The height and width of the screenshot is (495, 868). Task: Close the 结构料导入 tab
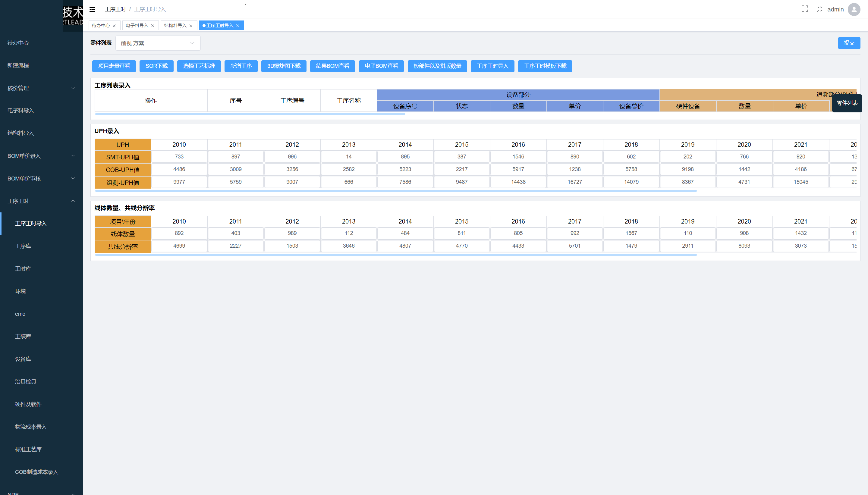tap(191, 26)
